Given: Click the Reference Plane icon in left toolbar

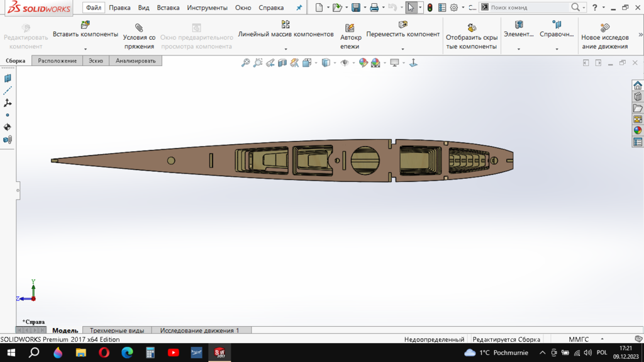Looking at the screenshot, I should point(8,79).
